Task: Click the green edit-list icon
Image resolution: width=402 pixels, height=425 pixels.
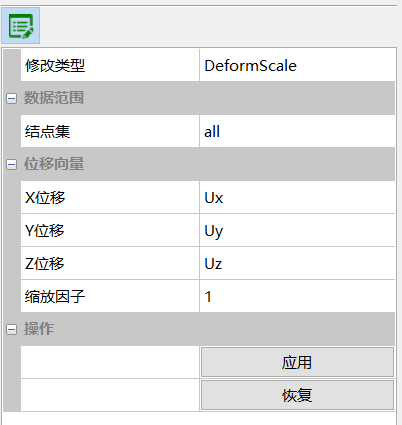Action: 21,26
